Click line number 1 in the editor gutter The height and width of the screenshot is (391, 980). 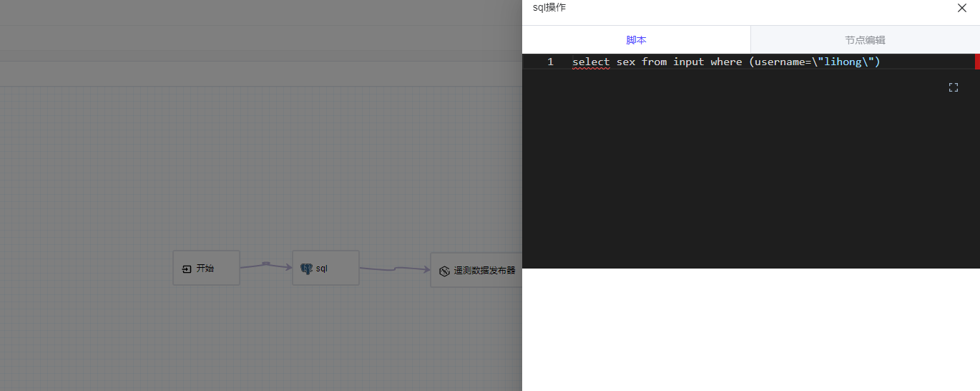tap(550, 62)
